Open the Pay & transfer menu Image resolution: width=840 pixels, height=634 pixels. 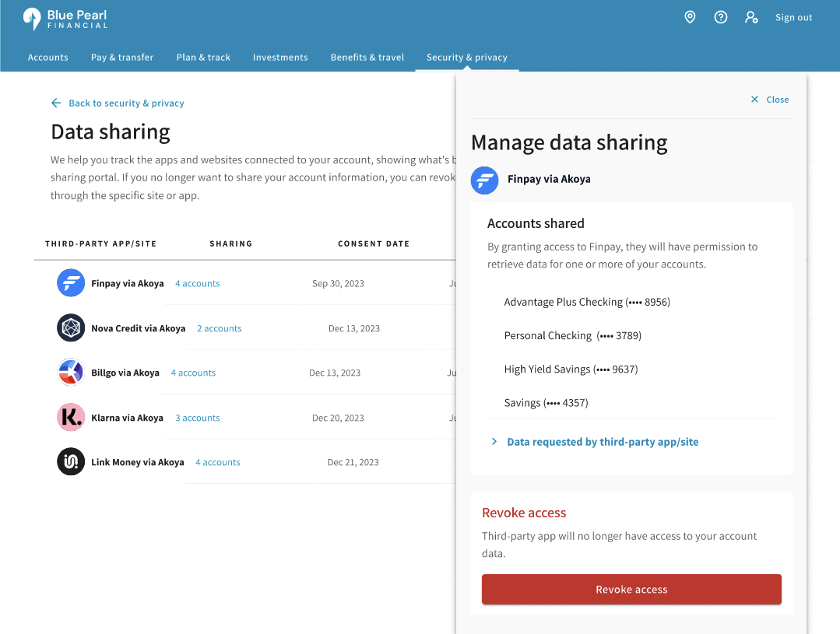point(122,58)
